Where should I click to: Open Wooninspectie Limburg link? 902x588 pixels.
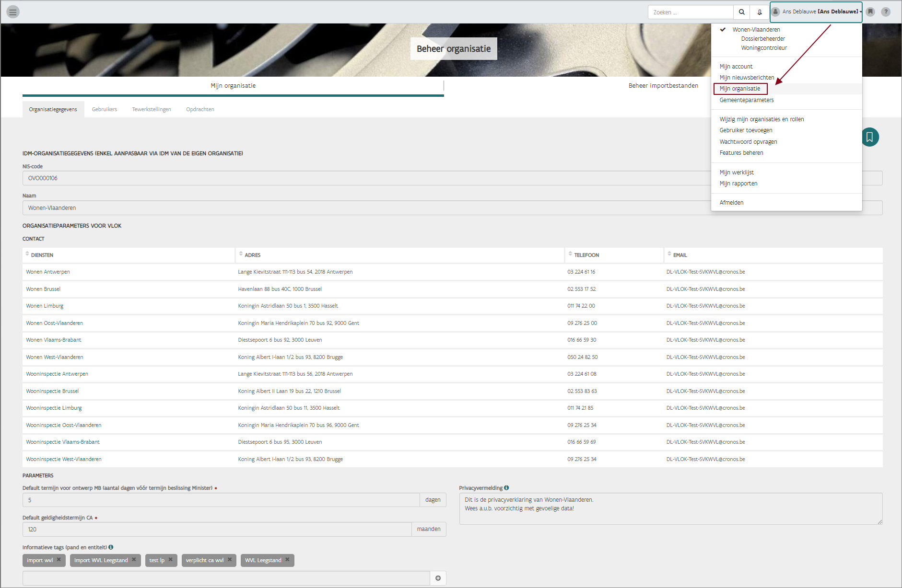(54, 408)
